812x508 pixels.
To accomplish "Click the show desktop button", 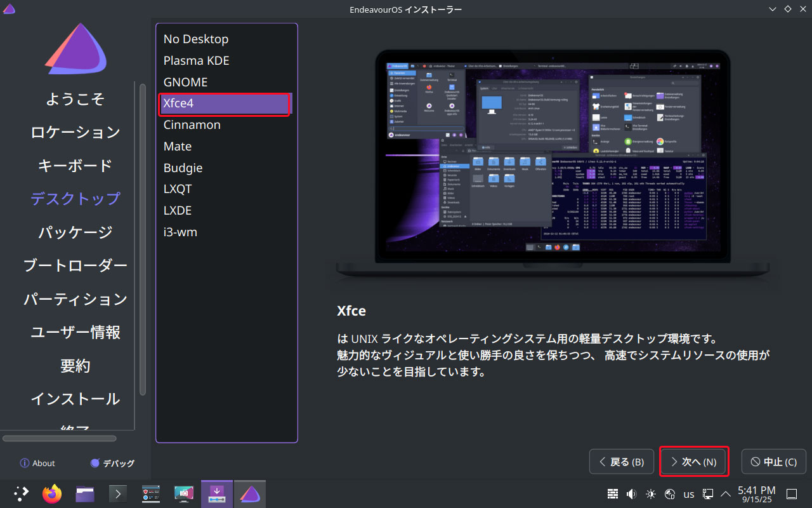I will tap(792, 494).
